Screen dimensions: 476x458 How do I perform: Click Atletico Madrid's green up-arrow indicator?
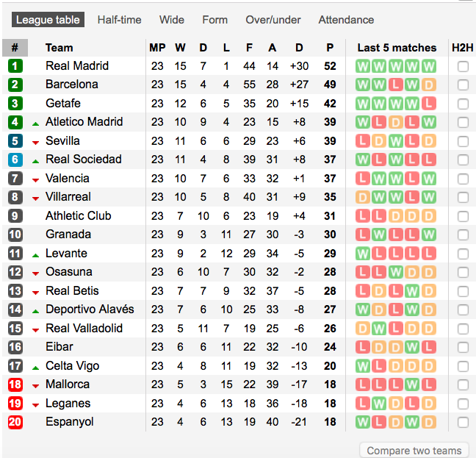pyautogui.click(x=35, y=124)
